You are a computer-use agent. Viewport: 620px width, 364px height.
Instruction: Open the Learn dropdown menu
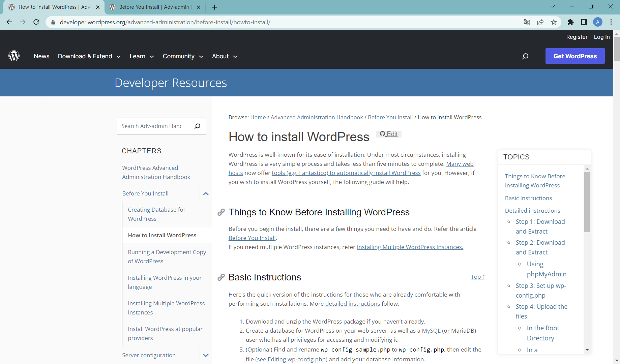tap(142, 56)
